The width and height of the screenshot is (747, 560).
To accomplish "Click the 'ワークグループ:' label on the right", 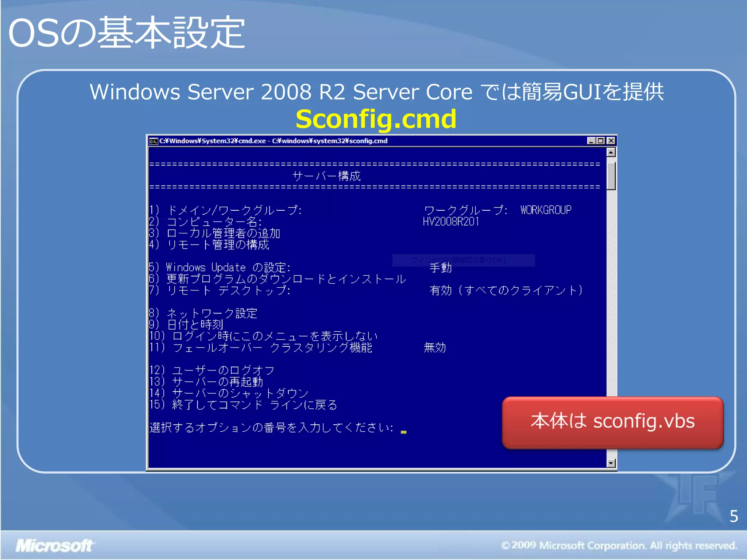I will click(x=466, y=210).
